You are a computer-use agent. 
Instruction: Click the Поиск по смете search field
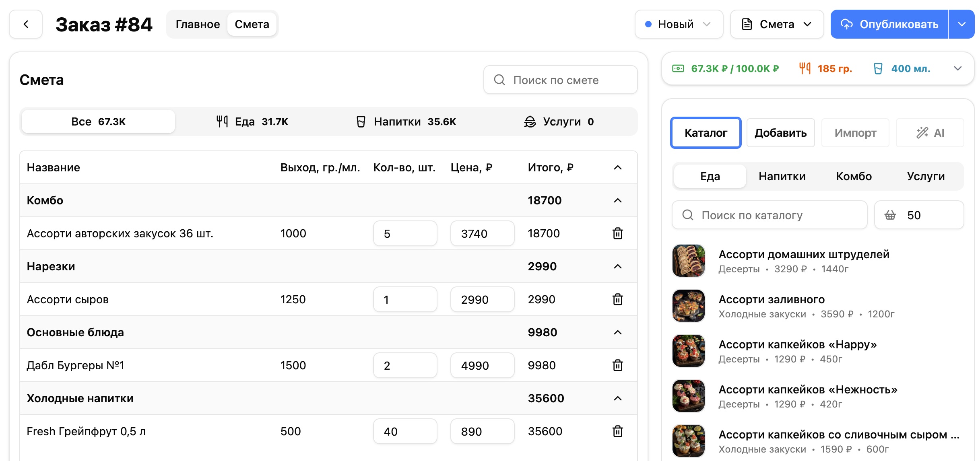click(x=560, y=80)
